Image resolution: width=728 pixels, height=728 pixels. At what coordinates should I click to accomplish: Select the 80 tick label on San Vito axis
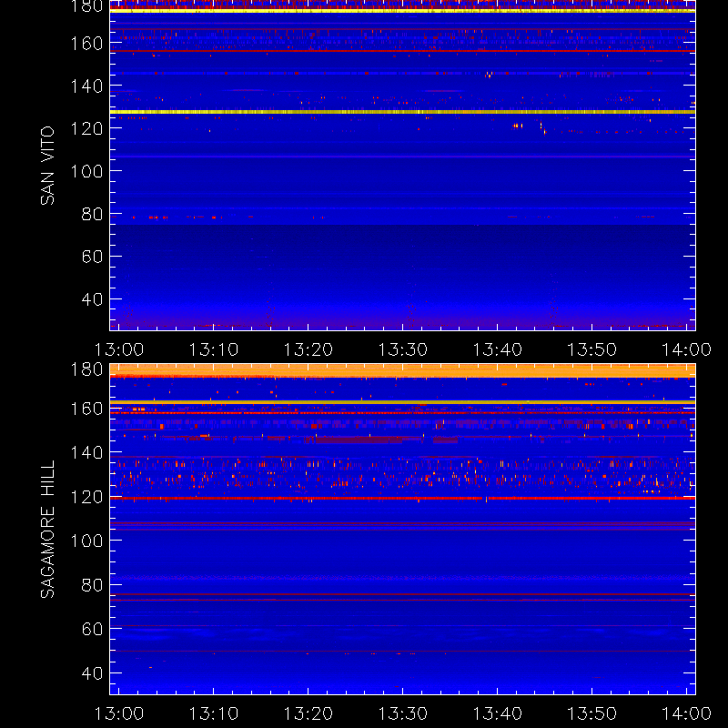pos(92,214)
